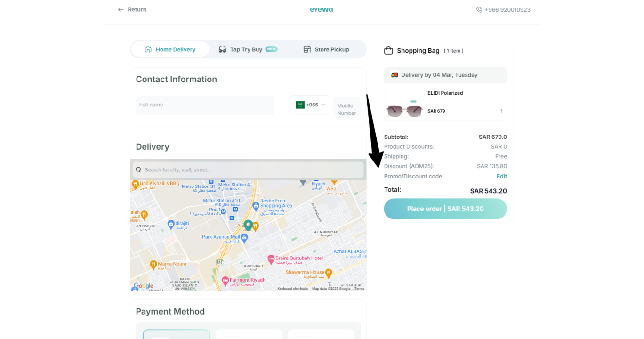Click the Delivery by 04 Mar, Tuesday text
Screen dimensions: 644x339
click(439, 75)
